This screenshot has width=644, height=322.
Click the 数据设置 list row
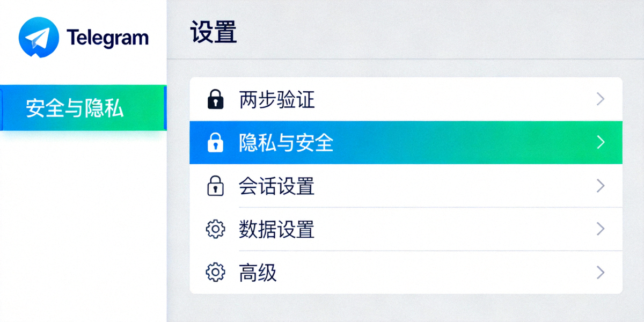376,229
